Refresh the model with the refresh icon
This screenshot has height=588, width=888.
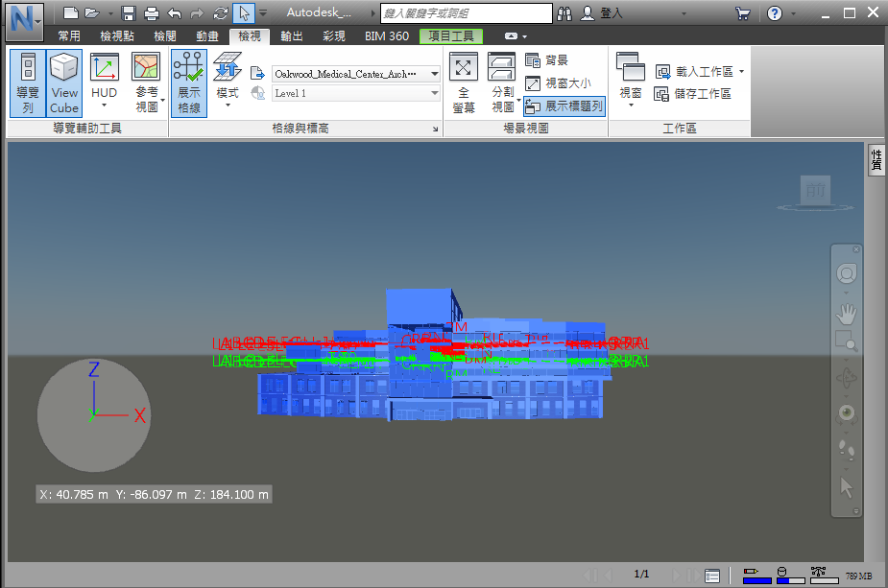coord(220,13)
